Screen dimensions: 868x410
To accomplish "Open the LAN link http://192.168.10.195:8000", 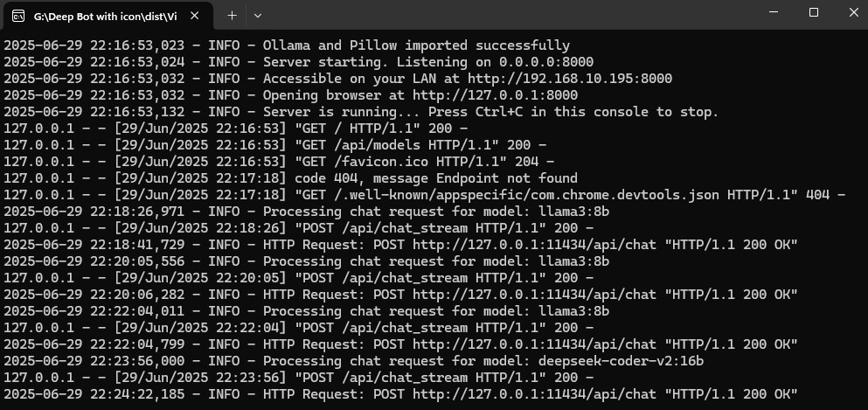I will 570,79.
